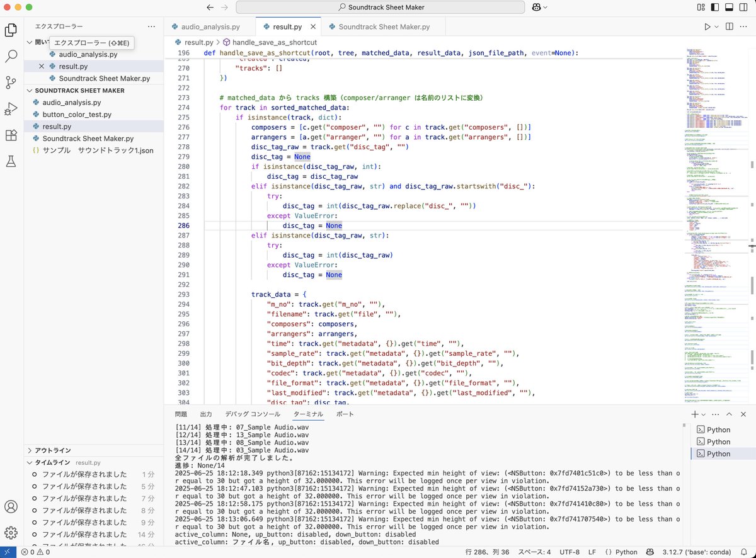Open audio_analysis.py in SOUNDTRACK SHEET MAKER folder
This screenshot has width=756, height=558.
72,102
